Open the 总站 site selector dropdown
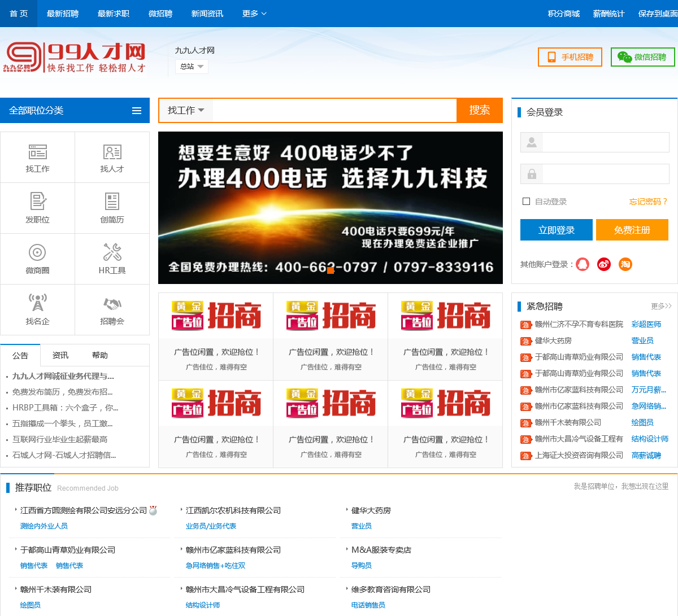The image size is (678, 616). (x=192, y=67)
